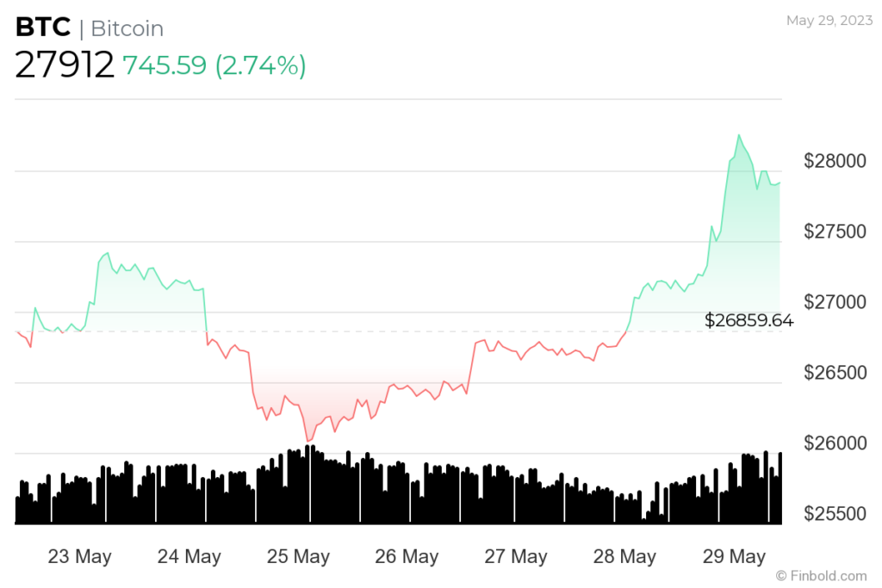882x588 pixels.
Task: Click the green 745.59 (2.74%) change value
Action: (214, 65)
